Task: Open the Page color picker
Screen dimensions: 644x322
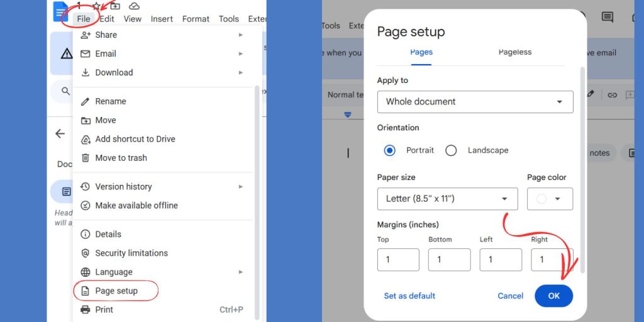Action: pos(550,199)
